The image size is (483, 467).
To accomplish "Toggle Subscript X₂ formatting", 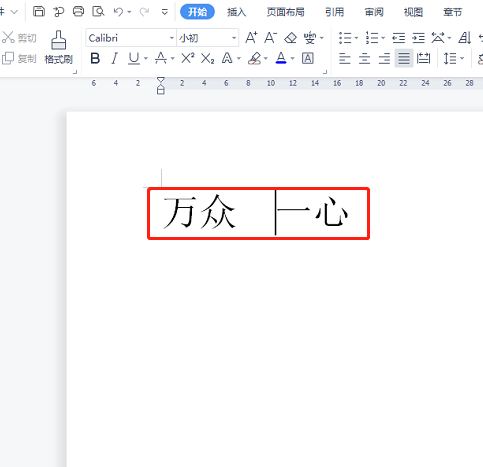I will click(x=207, y=59).
